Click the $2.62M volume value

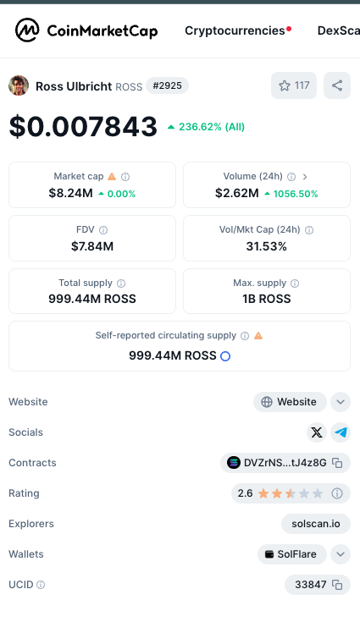[x=237, y=193]
